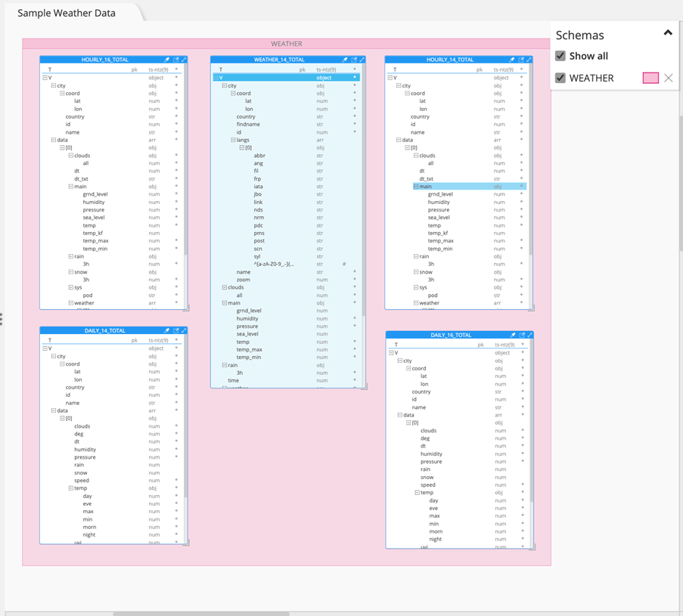The width and height of the screenshot is (683, 616).
Task: Switch to the Sample Weather Data tab
Action: pyautogui.click(x=67, y=13)
